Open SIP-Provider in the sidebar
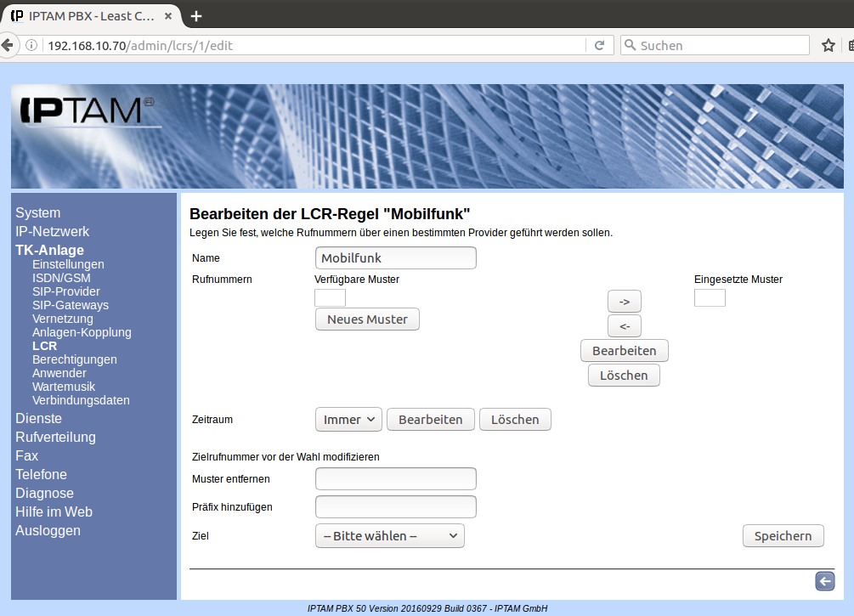Viewport: 854px width, 616px height. coord(65,291)
